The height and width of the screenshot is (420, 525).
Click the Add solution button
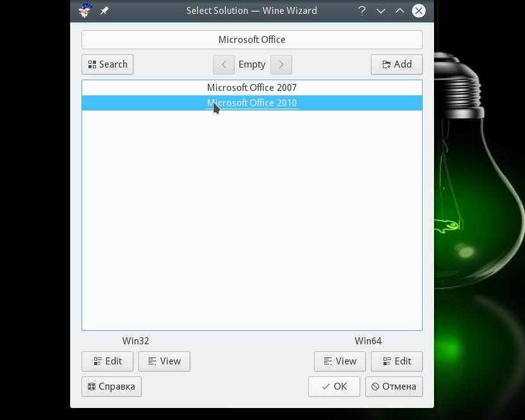(397, 64)
